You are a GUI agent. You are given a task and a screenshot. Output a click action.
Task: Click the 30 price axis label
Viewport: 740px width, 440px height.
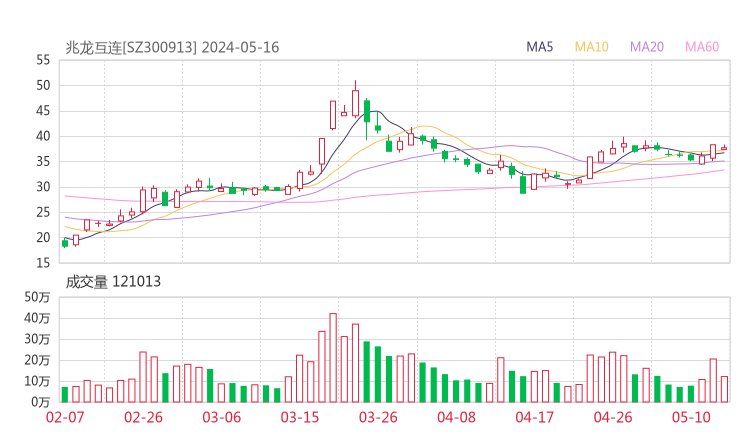coord(42,187)
